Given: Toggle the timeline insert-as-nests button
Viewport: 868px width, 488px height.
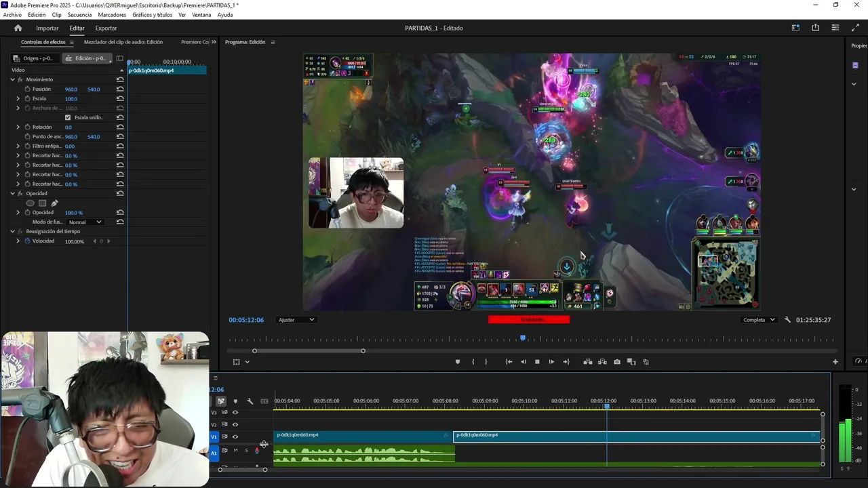Looking at the screenshot, I should pos(221,401).
